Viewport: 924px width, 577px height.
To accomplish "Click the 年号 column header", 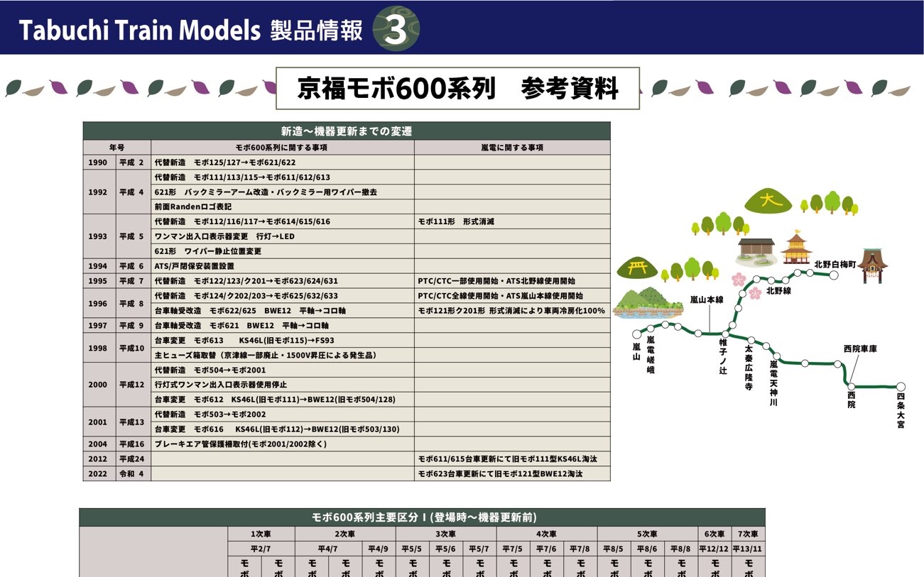I will [x=117, y=148].
